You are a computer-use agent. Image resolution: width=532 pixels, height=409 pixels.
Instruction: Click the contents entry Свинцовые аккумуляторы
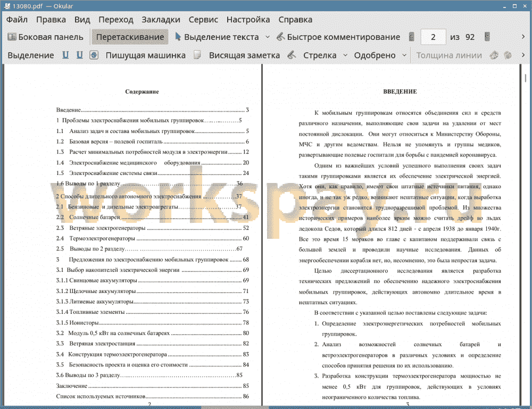(153, 280)
